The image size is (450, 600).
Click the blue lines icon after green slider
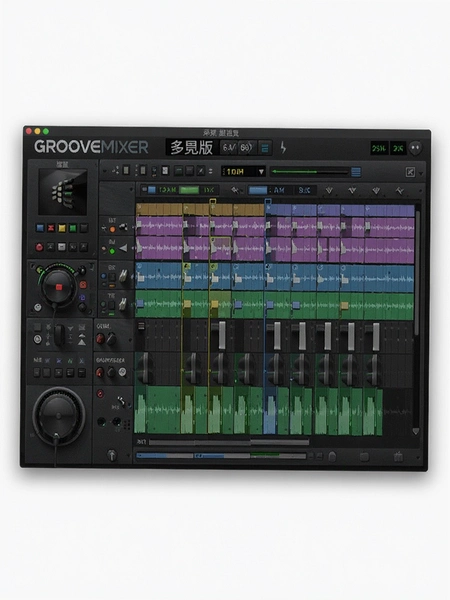pos(356,172)
